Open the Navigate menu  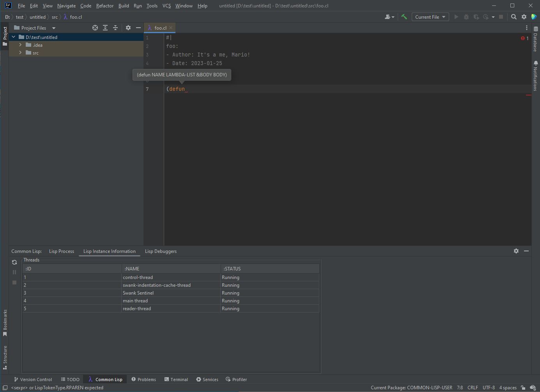click(x=66, y=6)
